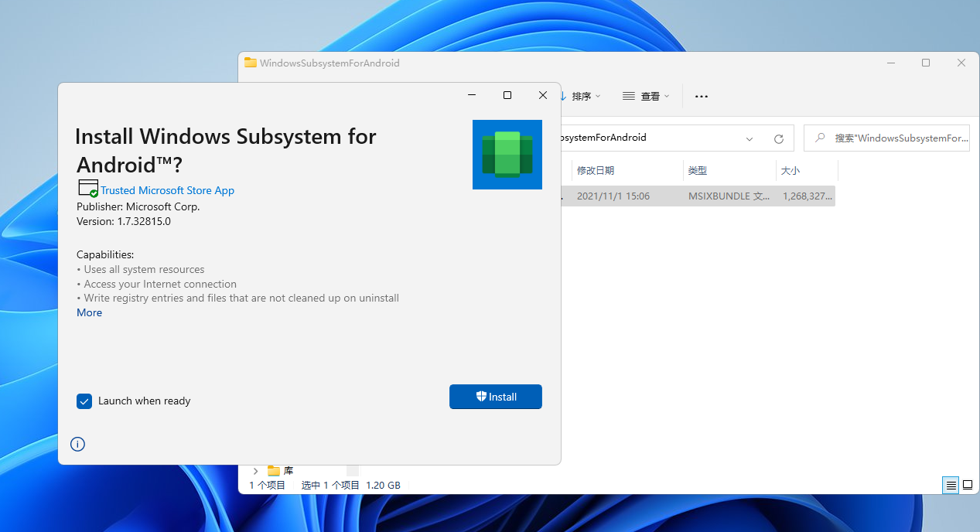Click the search magnifier icon
Image resolution: width=980 pixels, height=532 pixels.
[x=820, y=138]
